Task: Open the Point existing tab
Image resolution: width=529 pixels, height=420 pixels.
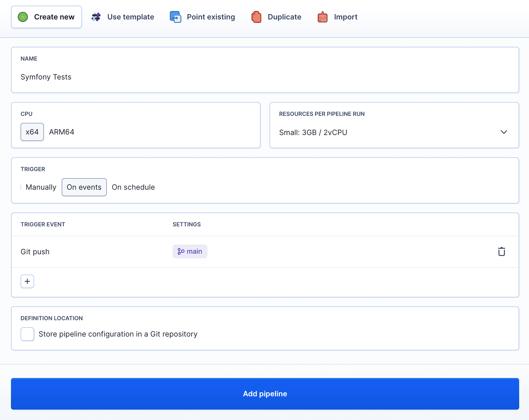Action: point(203,17)
